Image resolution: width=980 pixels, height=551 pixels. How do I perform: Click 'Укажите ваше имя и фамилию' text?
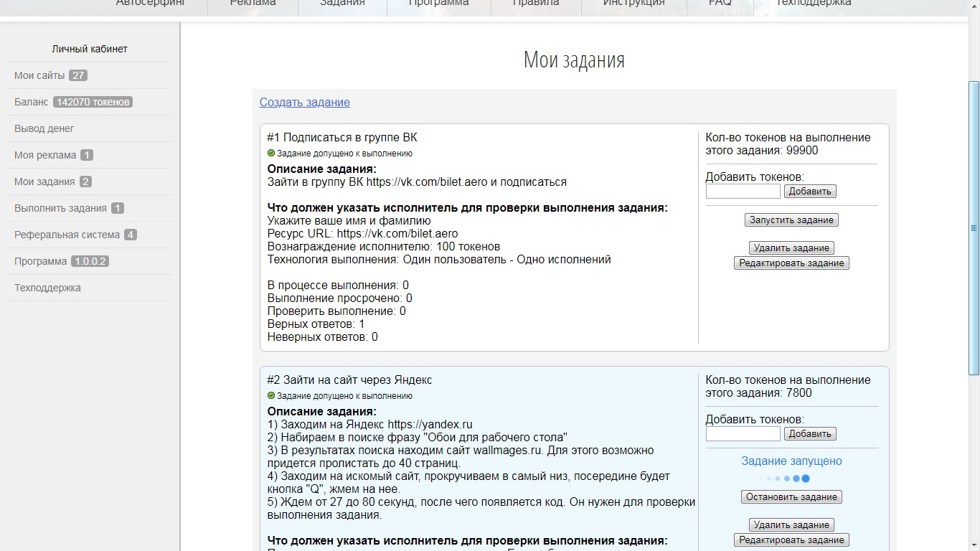pos(349,220)
